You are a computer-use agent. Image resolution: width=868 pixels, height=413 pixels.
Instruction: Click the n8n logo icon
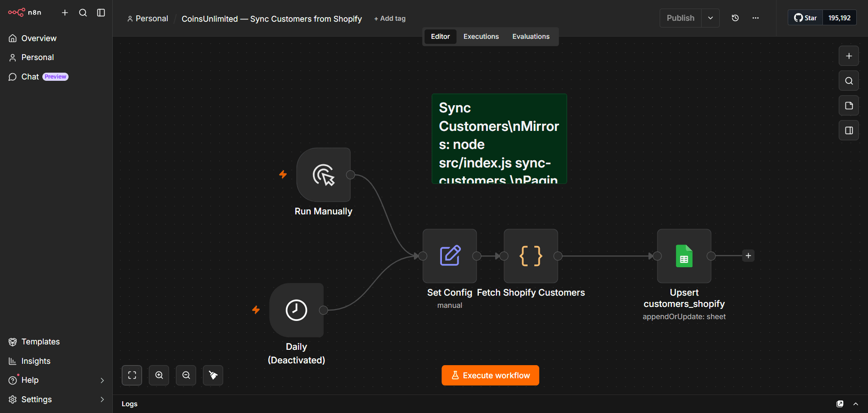tap(17, 12)
